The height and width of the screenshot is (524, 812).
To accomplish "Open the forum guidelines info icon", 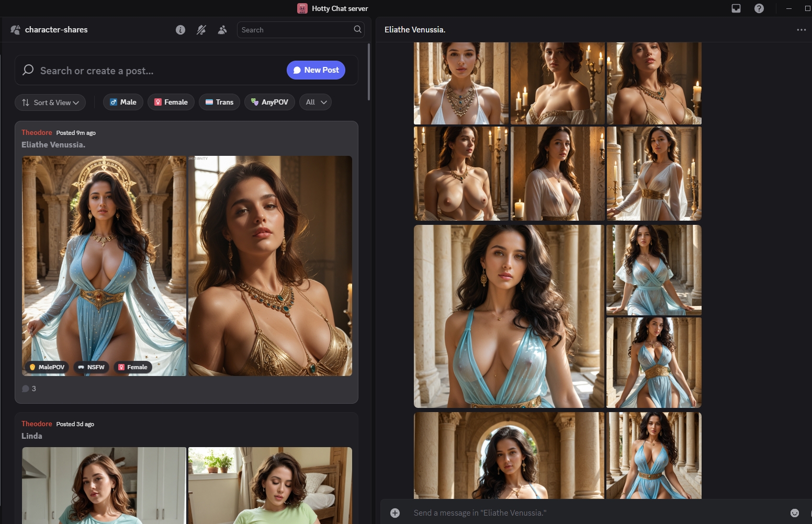I will 181,30.
